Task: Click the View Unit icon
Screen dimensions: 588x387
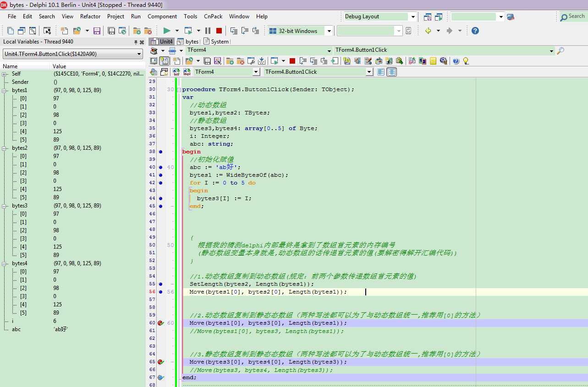Action: coord(11,31)
